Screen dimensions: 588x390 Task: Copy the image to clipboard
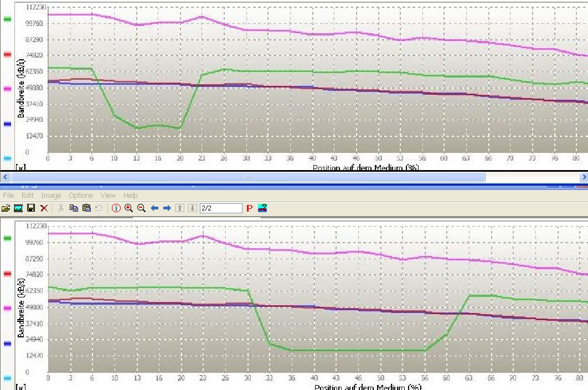(74, 208)
